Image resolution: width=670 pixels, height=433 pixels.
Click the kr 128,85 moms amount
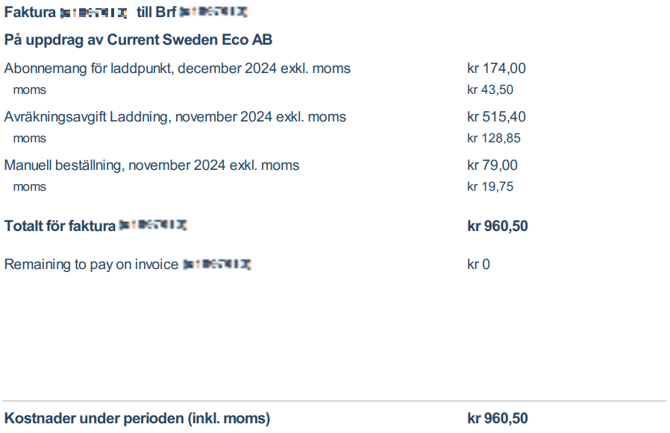coord(494,138)
